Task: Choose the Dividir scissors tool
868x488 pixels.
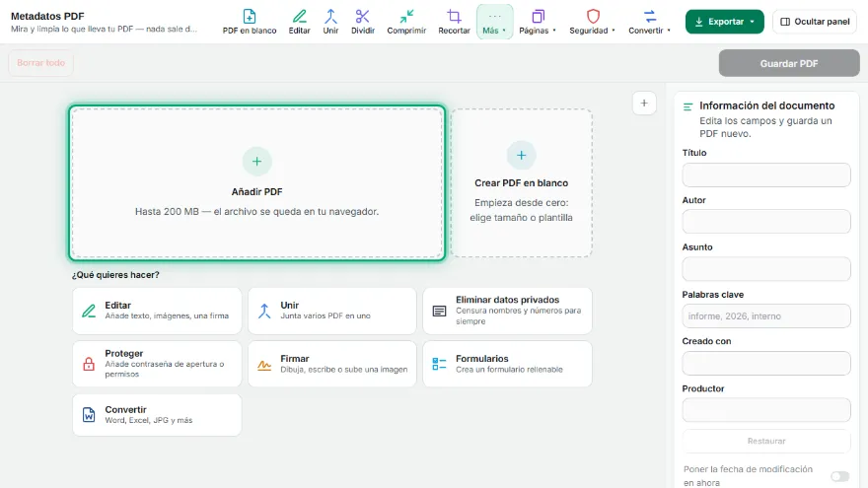Action: click(x=363, y=22)
